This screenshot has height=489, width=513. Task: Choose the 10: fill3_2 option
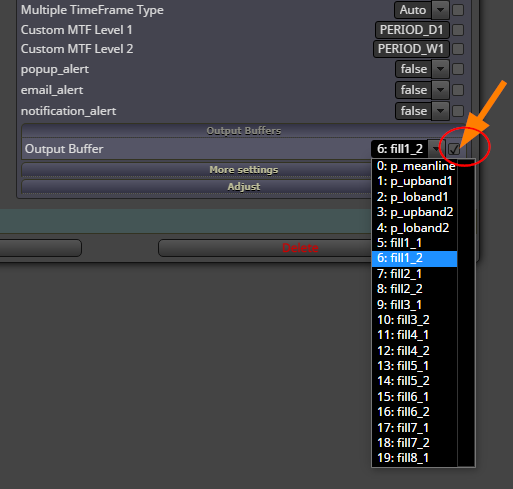414,320
